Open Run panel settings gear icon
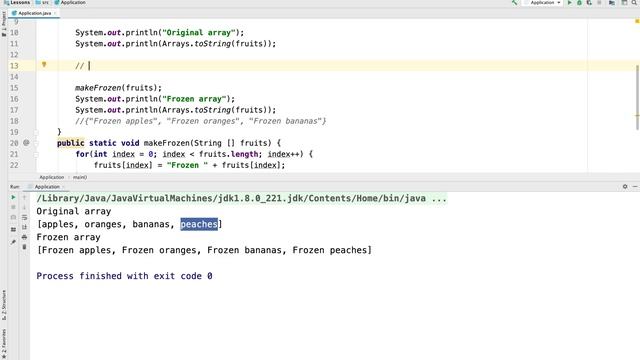 tap(625, 187)
